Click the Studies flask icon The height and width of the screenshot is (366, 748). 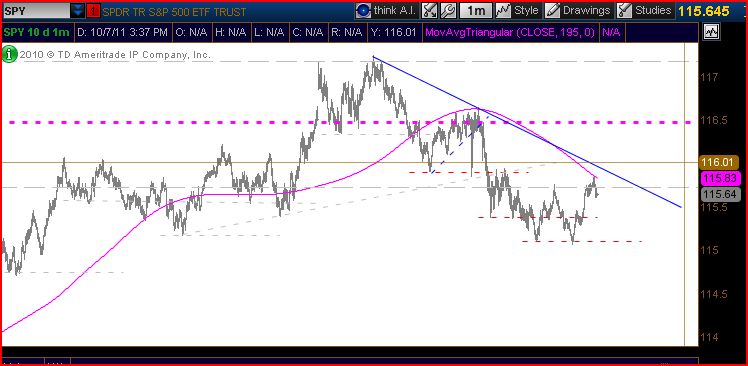click(624, 10)
